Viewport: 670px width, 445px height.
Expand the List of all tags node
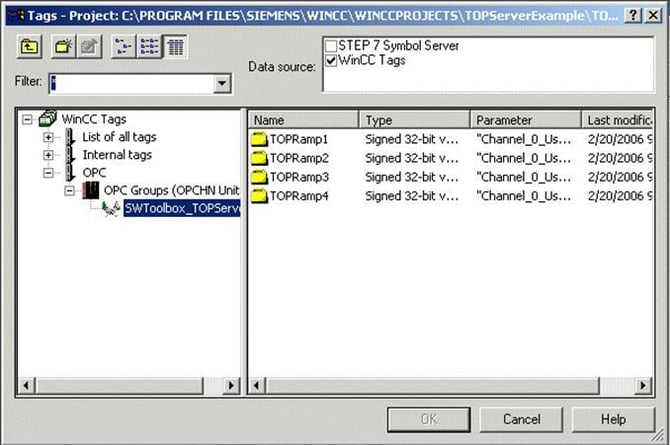(48, 137)
